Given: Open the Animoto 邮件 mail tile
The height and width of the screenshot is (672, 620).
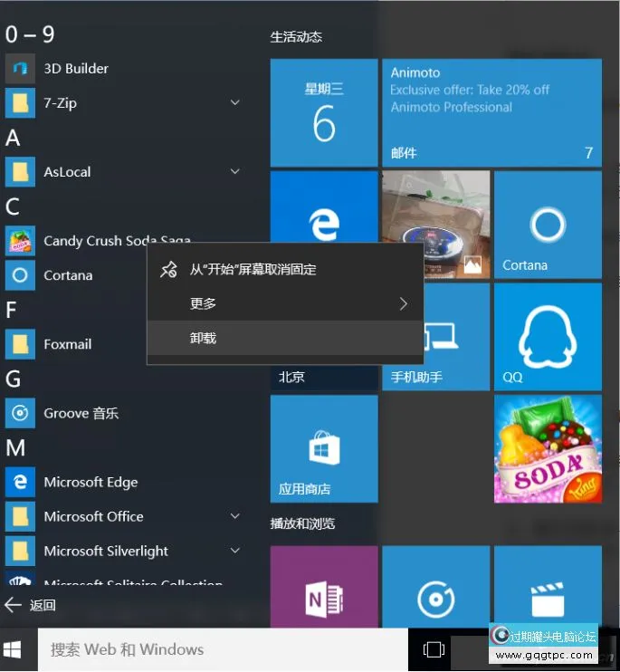Looking at the screenshot, I should [492, 112].
